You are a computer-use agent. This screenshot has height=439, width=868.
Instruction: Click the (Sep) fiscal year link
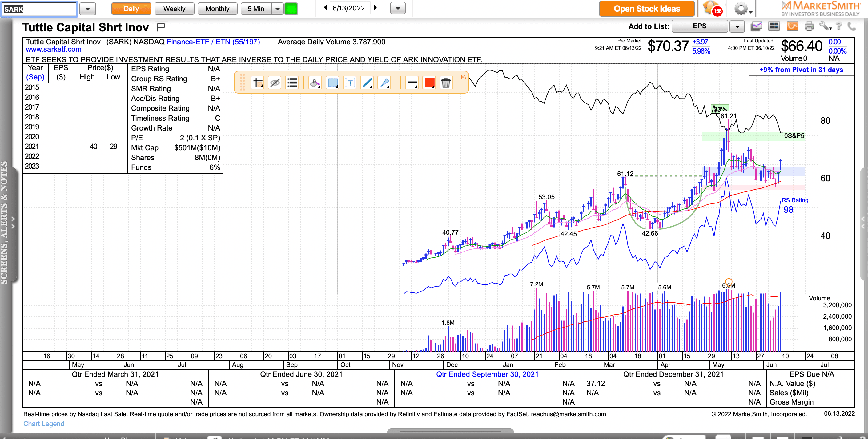tap(35, 77)
